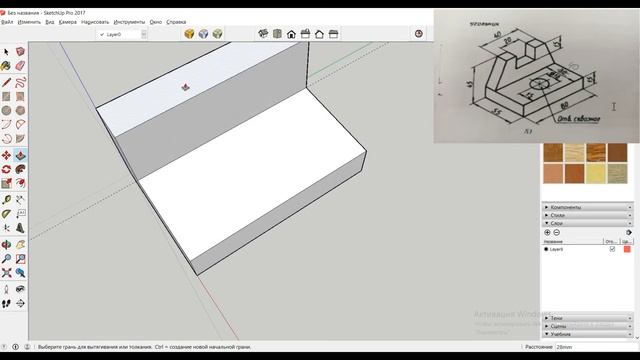Select the Protractor tool

pyautogui.click(x=6, y=214)
